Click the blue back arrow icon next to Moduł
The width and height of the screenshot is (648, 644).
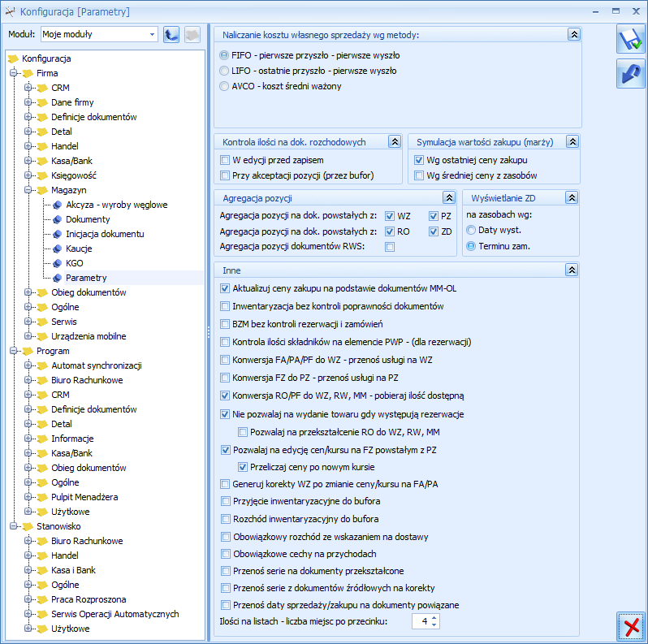click(171, 35)
